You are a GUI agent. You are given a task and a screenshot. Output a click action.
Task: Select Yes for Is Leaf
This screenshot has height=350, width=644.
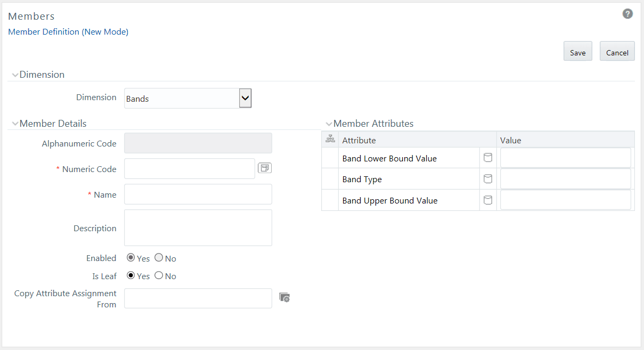click(x=131, y=275)
